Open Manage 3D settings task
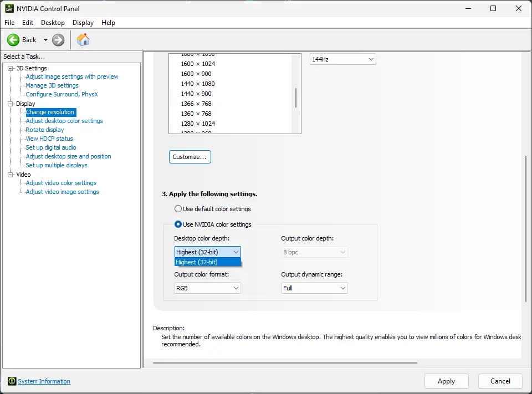The image size is (532, 394). [x=52, y=85]
